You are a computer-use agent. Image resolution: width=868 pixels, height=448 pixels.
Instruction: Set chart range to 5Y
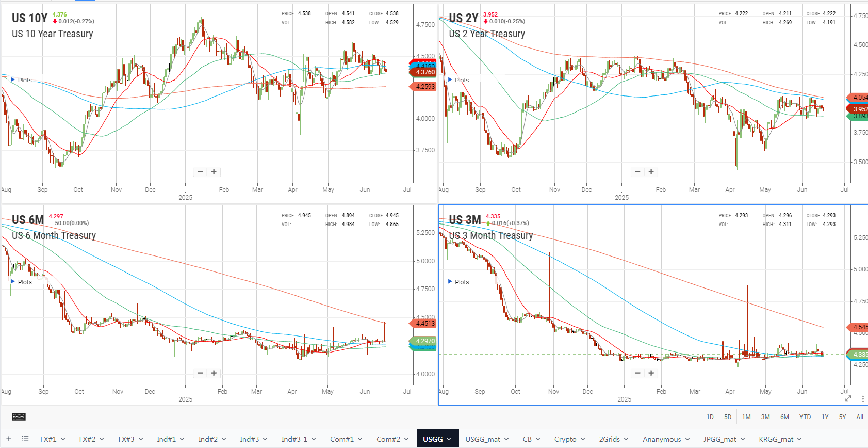tap(843, 417)
